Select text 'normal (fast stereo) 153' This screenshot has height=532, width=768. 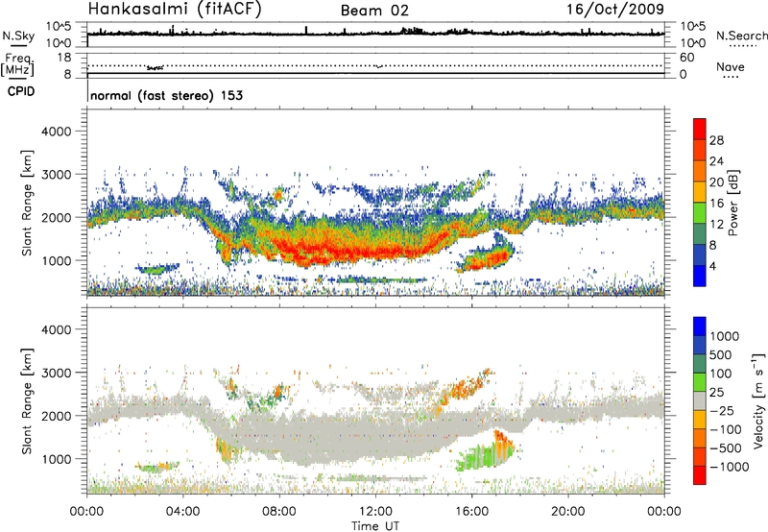click(166, 95)
